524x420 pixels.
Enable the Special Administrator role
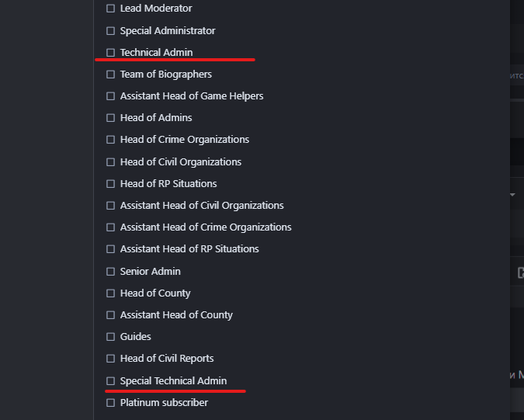pos(110,31)
